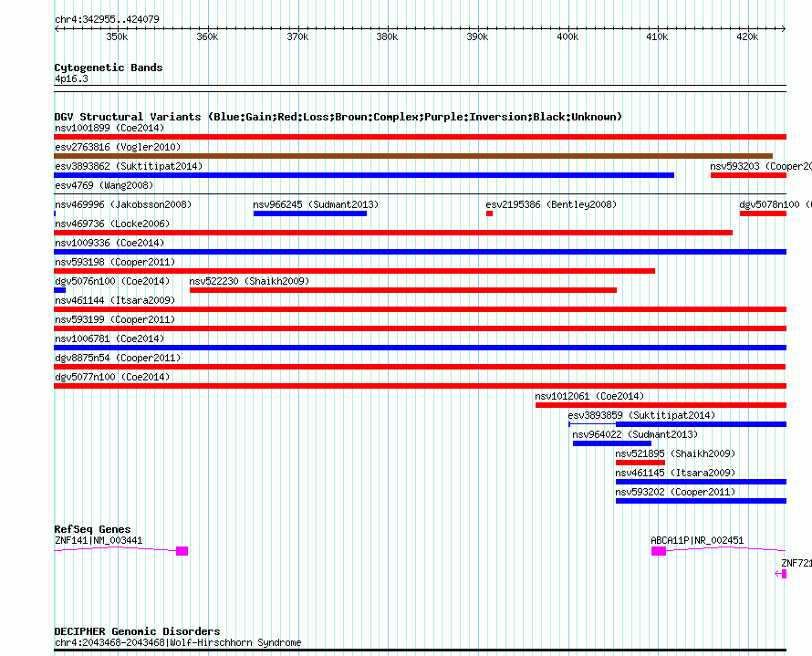
Task: Click the Cytogenetic Bands track title
Action: (x=109, y=68)
